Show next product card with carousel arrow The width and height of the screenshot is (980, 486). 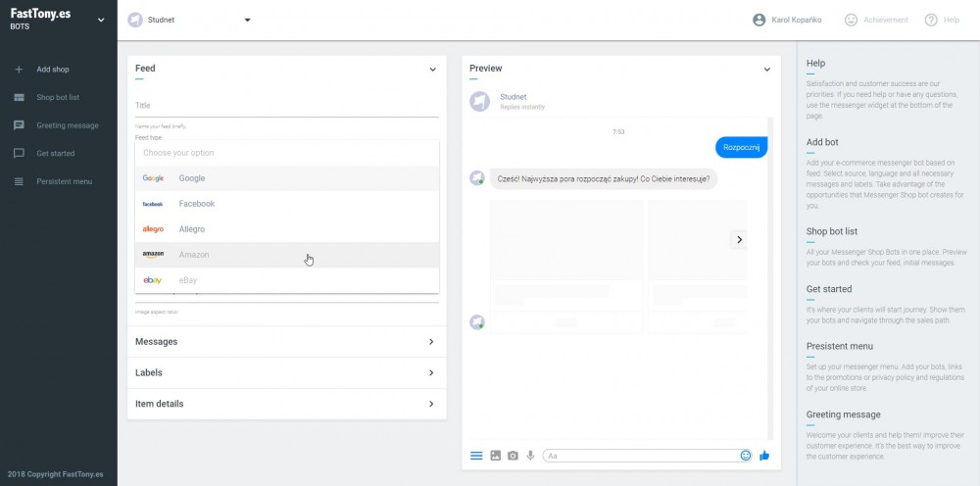(x=739, y=239)
